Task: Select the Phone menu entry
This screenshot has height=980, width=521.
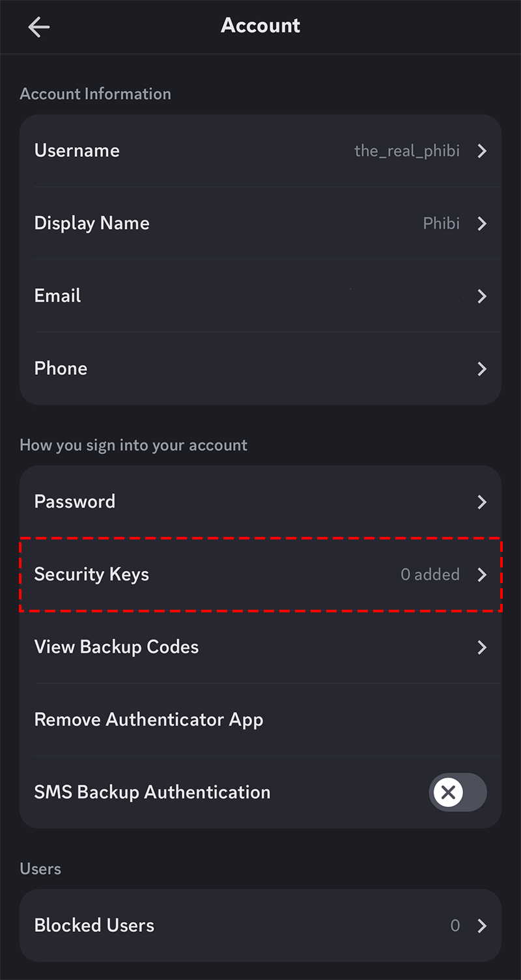Action: pyautogui.click(x=61, y=368)
